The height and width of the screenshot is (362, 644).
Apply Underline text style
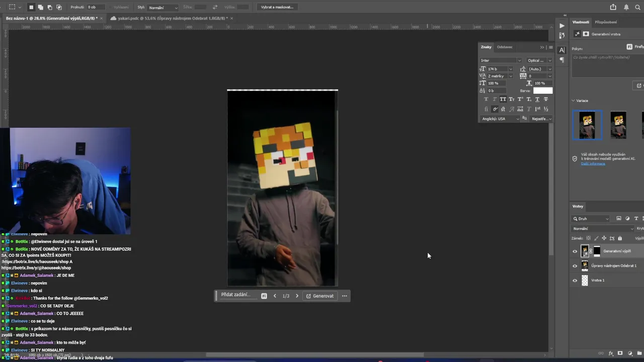pyautogui.click(x=537, y=100)
